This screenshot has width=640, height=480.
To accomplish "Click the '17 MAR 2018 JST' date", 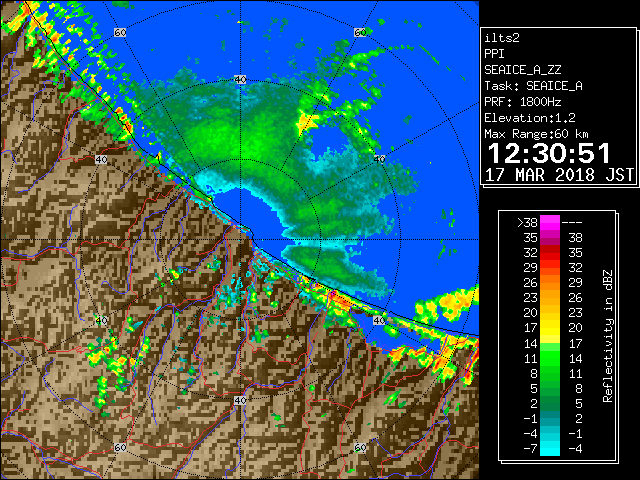I will click(x=559, y=175).
